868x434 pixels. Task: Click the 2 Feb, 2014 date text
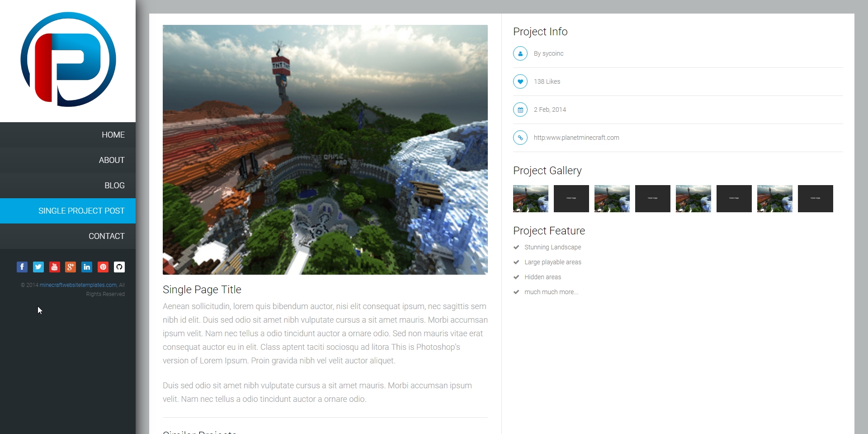tap(550, 110)
